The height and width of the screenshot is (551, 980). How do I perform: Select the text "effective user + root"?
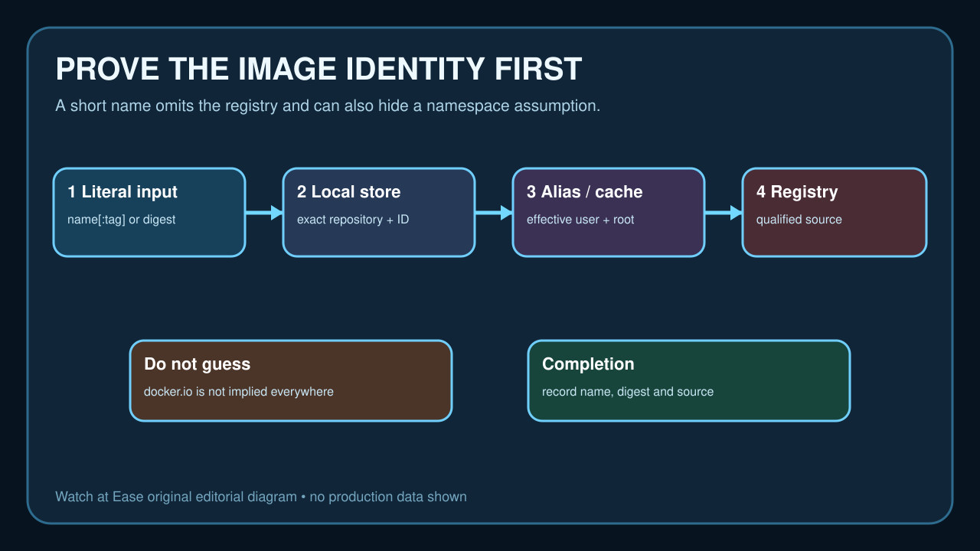click(580, 220)
